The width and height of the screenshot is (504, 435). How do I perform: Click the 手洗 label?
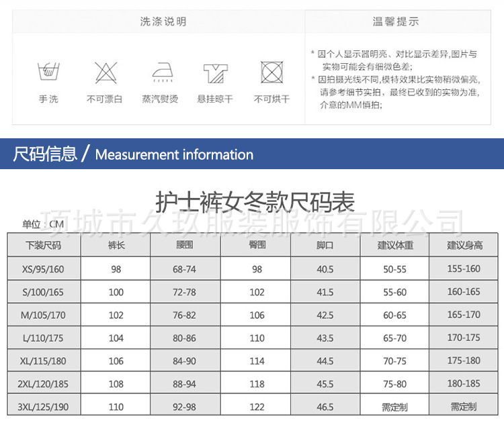(x=48, y=99)
